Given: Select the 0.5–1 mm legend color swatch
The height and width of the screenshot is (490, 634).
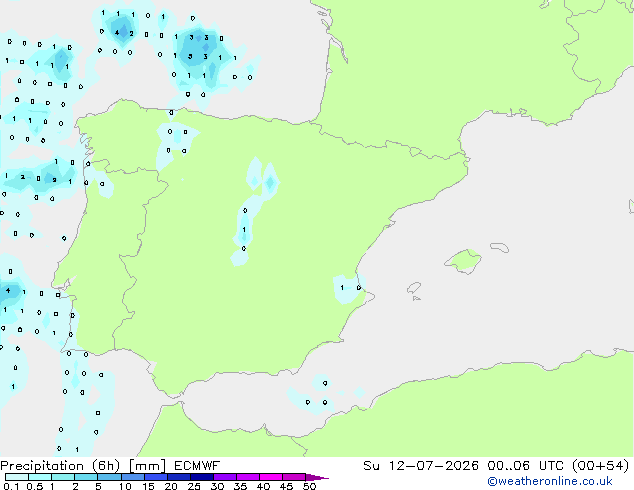Looking at the screenshot, I should (x=40, y=477).
